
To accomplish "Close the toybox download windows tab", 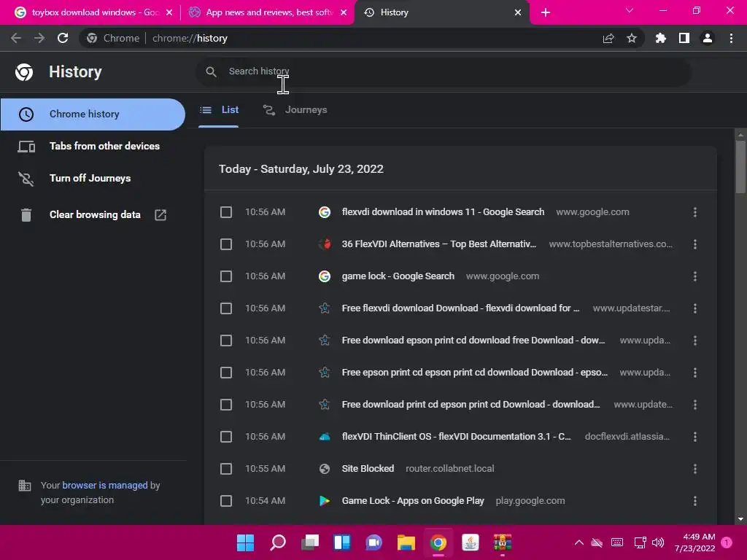I will click(x=169, y=12).
